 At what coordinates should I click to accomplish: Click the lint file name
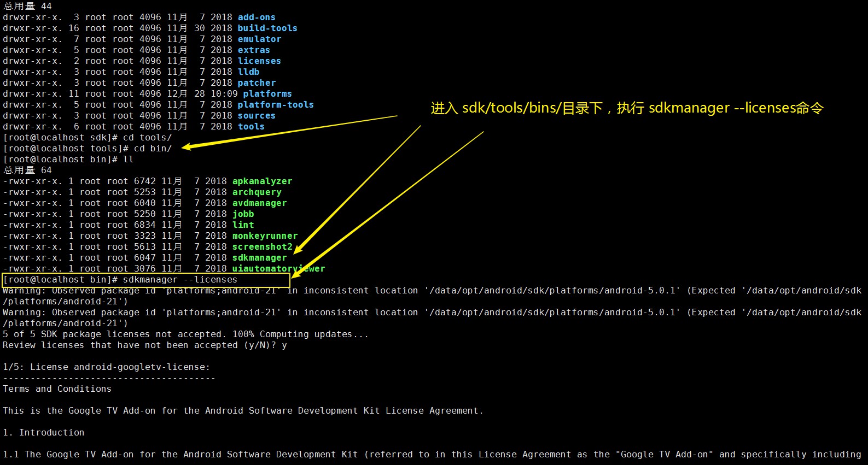(x=243, y=225)
